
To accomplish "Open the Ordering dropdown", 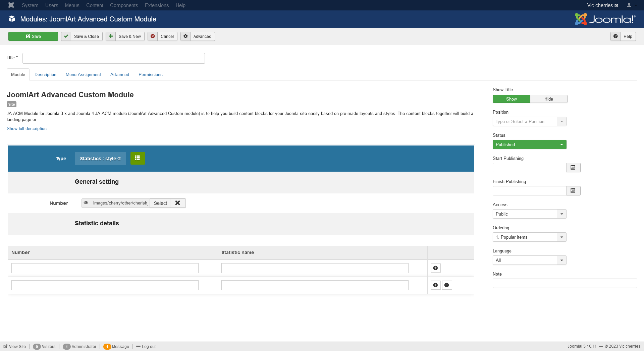I will [x=529, y=237].
